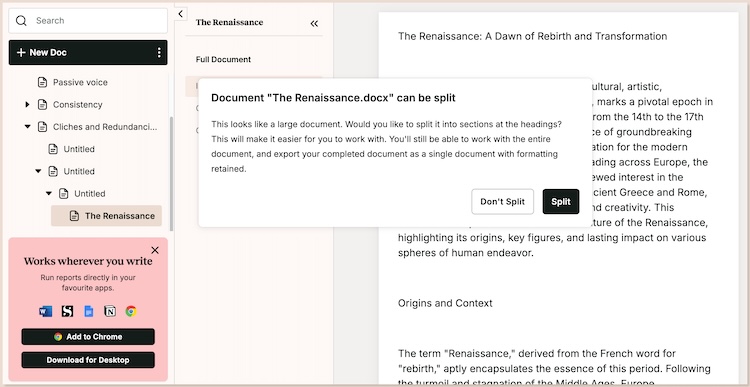Click the left sidebar tree scrollbar
Image resolution: width=750 pixels, height=387 pixels.
click(x=172, y=173)
